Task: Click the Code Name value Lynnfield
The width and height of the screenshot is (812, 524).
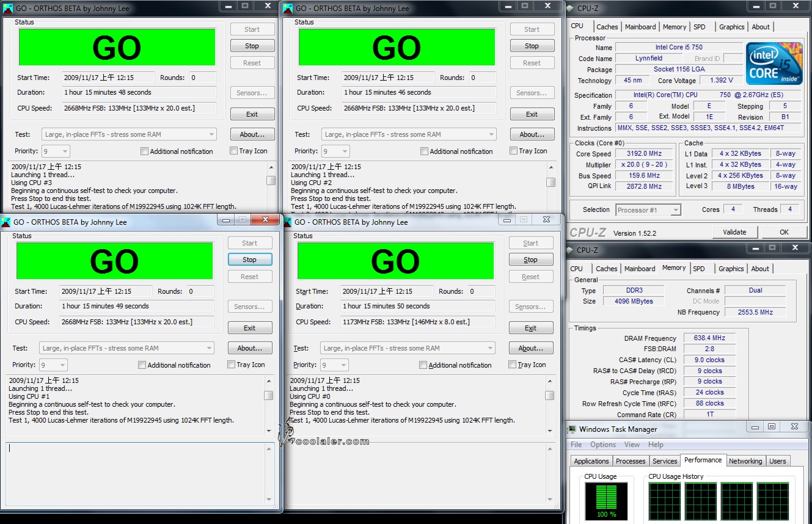Action: click(x=648, y=59)
